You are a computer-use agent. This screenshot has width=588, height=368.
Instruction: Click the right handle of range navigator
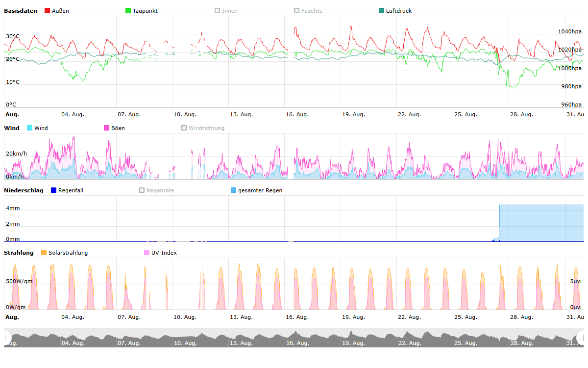pyautogui.click(x=581, y=338)
